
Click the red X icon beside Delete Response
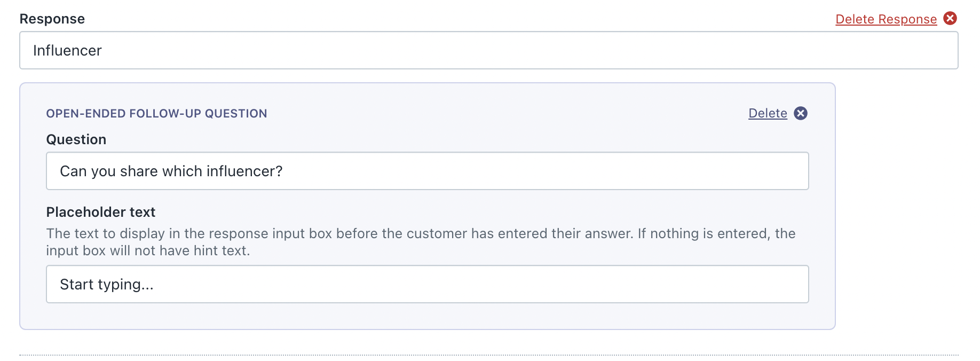click(950, 19)
